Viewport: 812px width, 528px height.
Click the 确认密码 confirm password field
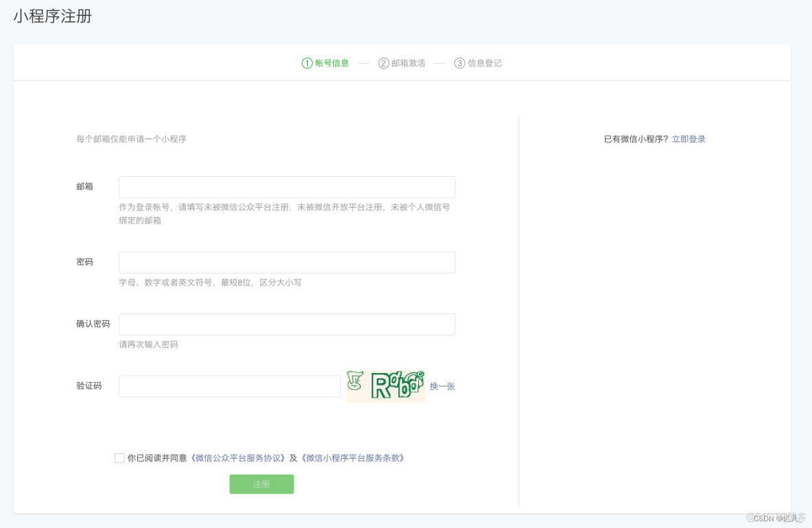click(287, 324)
